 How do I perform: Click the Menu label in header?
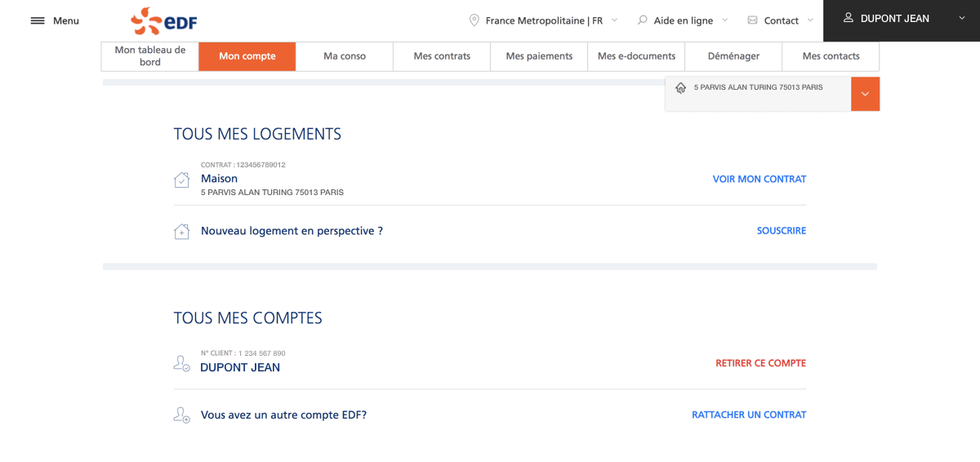pos(66,20)
